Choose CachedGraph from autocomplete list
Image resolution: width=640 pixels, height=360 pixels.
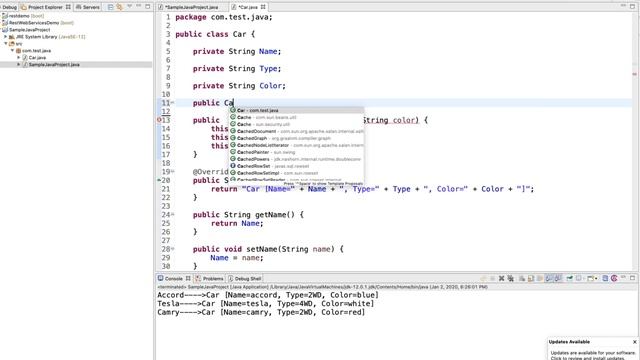point(296,138)
